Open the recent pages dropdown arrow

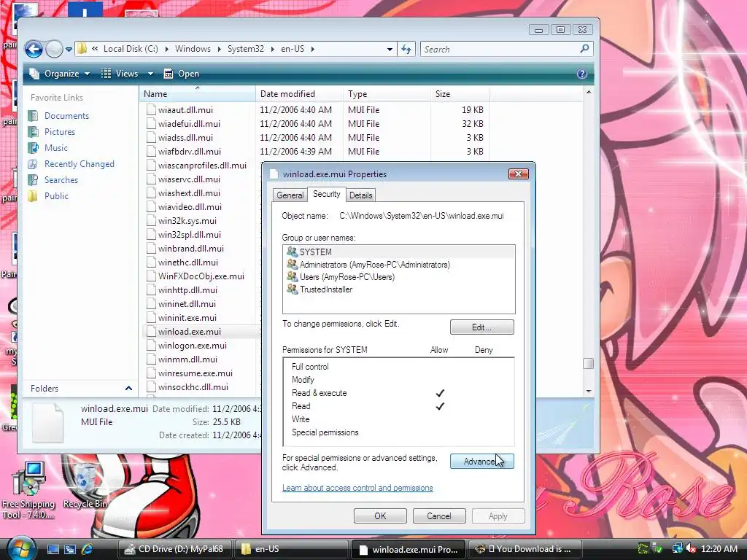(69, 49)
